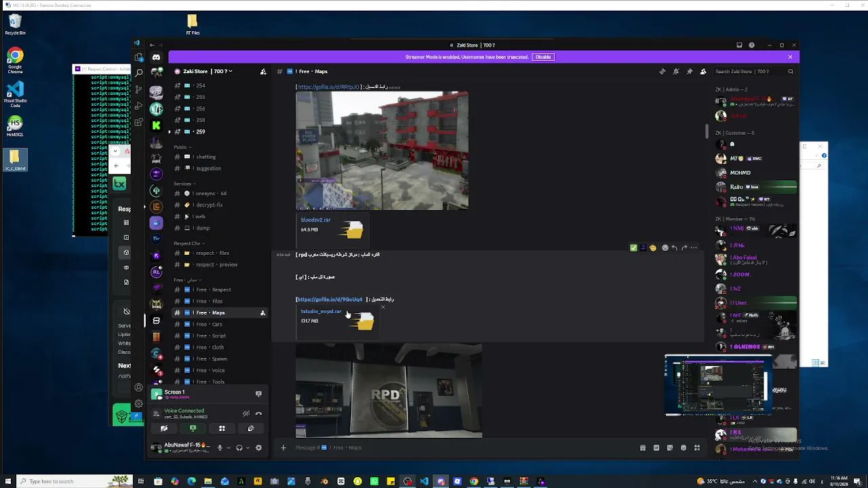868x488 pixels.
Task: Reply to the hovered message
Action: (674, 248)
